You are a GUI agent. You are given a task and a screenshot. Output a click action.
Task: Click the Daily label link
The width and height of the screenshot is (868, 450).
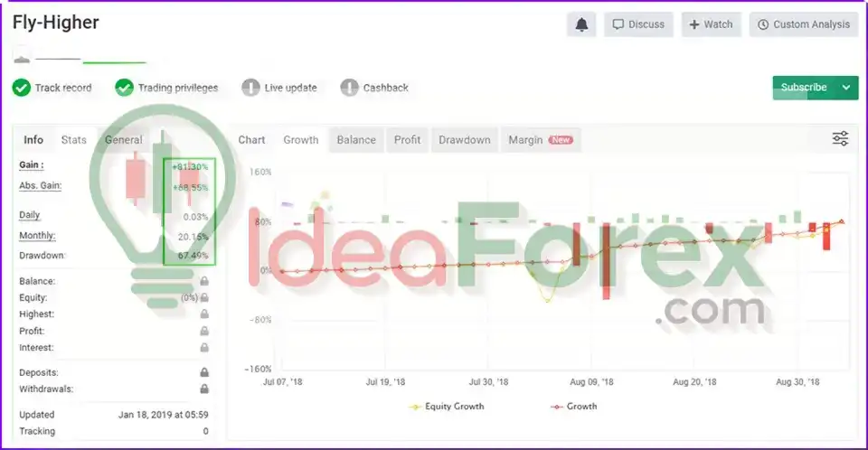pyautogui.click(x=29, y=215)
